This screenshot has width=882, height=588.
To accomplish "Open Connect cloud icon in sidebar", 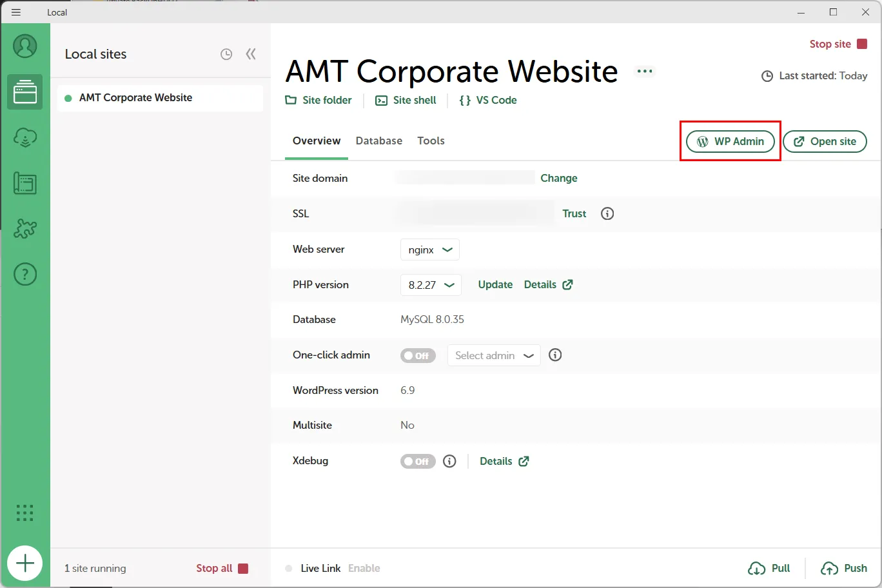I will 25,137.
